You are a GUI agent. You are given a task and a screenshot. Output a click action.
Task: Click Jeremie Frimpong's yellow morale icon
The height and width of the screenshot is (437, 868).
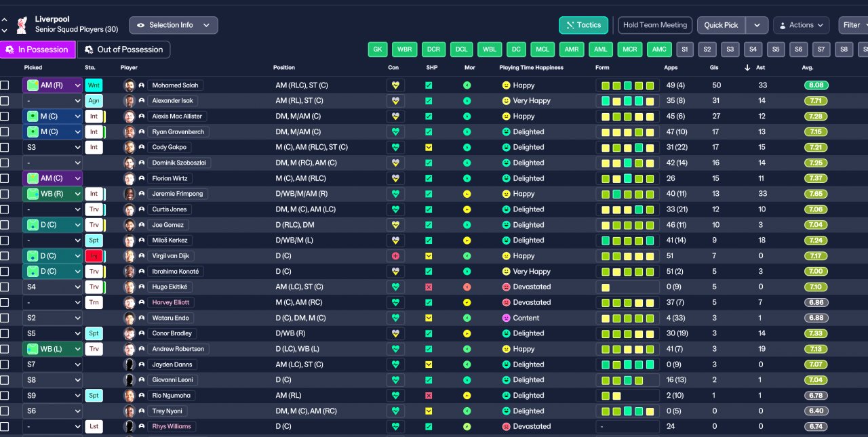(467, 194)
